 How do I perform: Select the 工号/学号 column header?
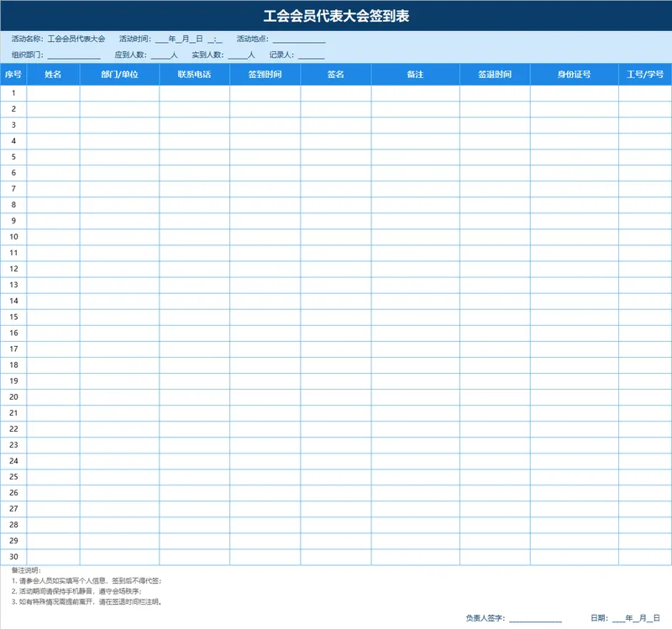pos(645,75)
